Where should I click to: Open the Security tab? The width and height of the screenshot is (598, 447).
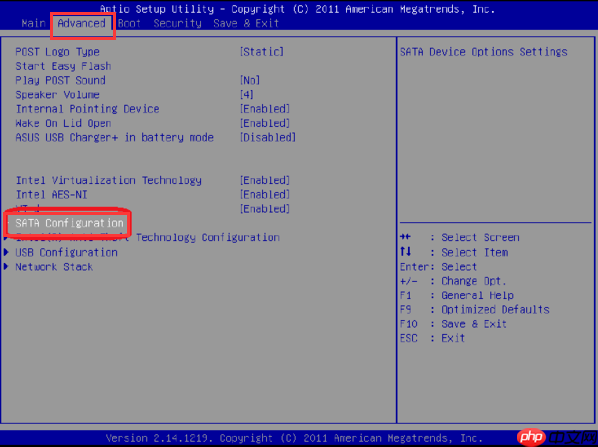177,23
